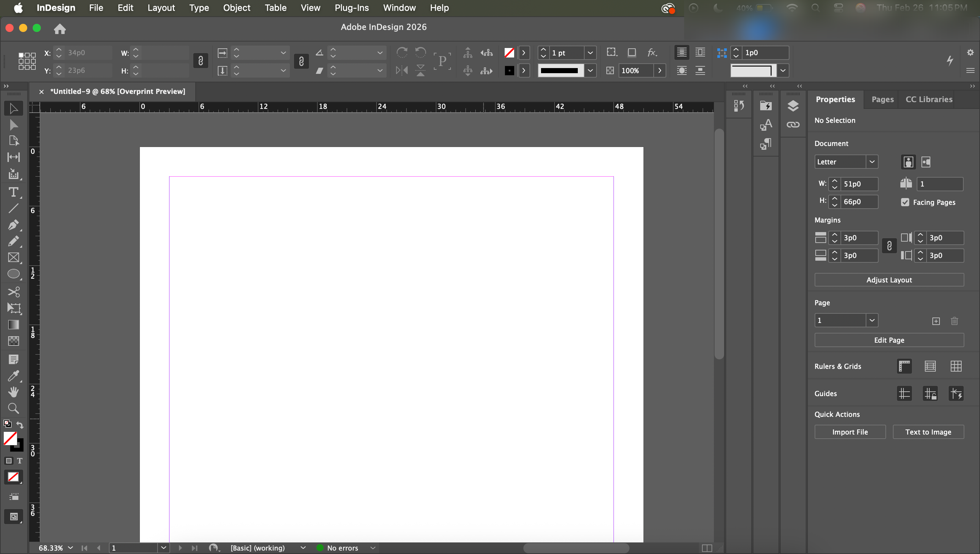Image resolution: width=980 pixels, height=554 pixels.
Task: Toggle Show Rulers icon in Rulers & Grids
Action: tap(904, 366)
